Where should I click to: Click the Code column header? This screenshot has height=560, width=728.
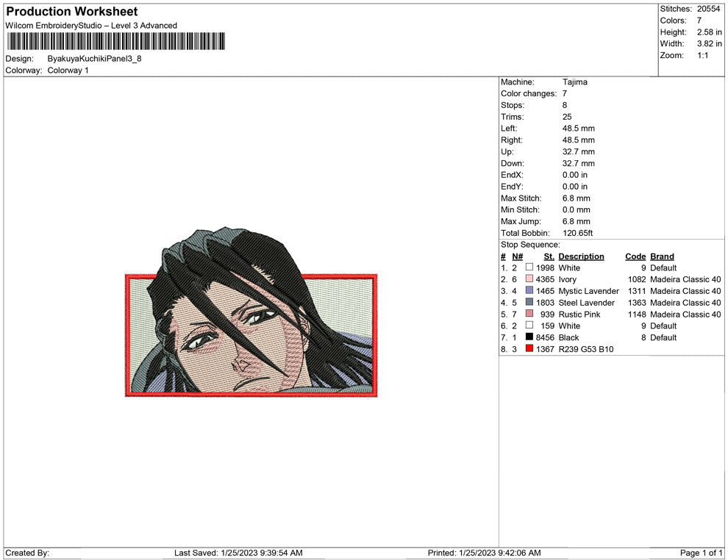click(635, 256)
